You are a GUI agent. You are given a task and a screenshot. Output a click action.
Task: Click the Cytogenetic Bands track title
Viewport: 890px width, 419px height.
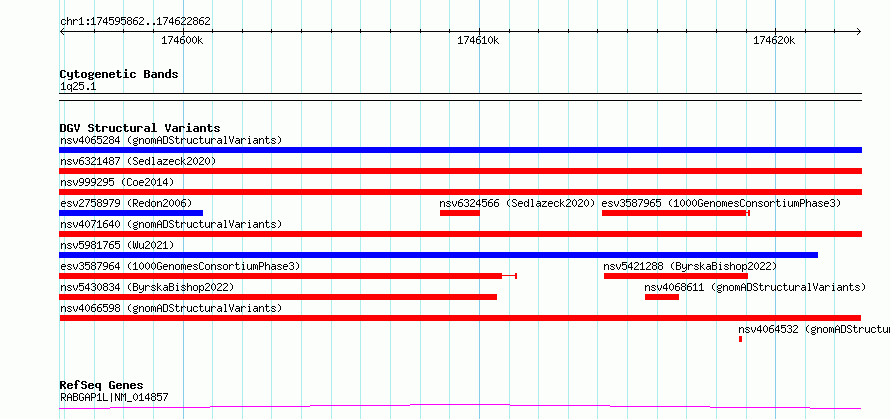tap(119, 74)
